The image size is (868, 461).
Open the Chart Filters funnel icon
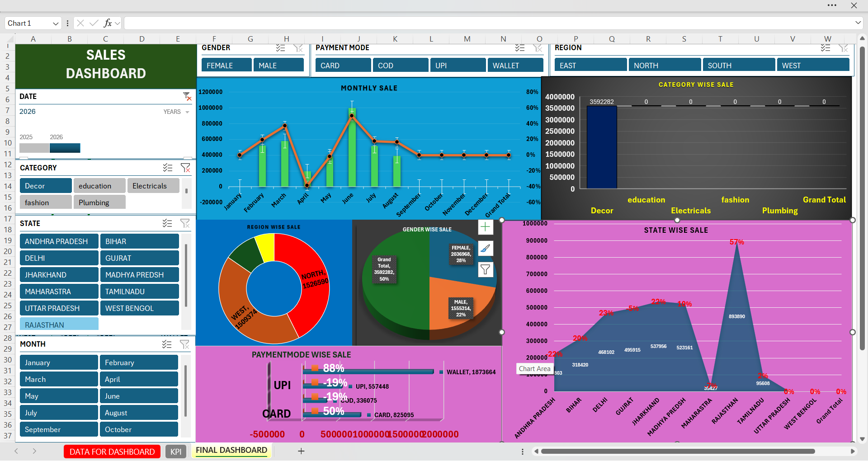tap(485, 269)
